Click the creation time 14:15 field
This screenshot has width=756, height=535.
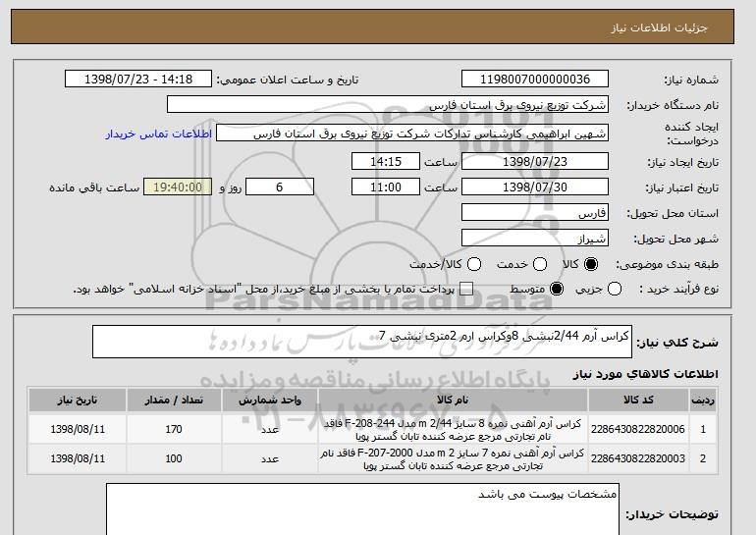(x=386, y=161)
